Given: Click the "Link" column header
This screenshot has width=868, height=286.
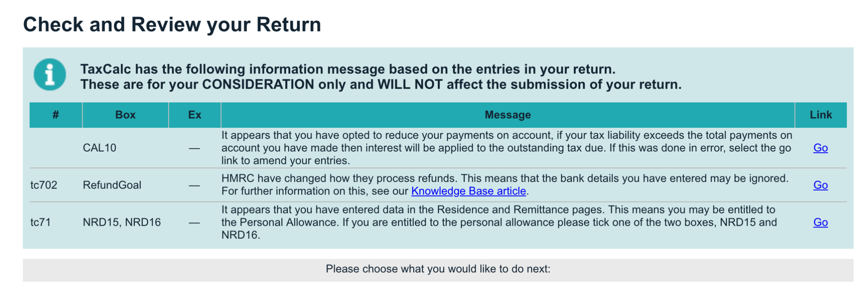Looking at the screenshot, I should (x=821, y=115).
